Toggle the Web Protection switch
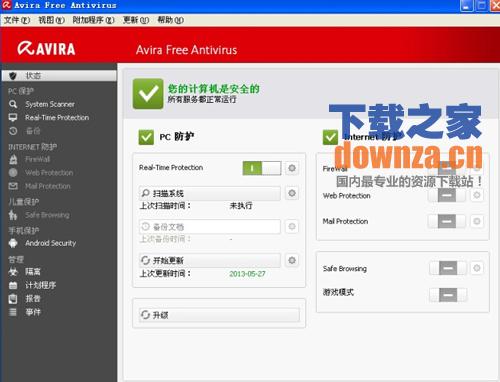This screenshot has height=382, width=500. click(447, 195)
